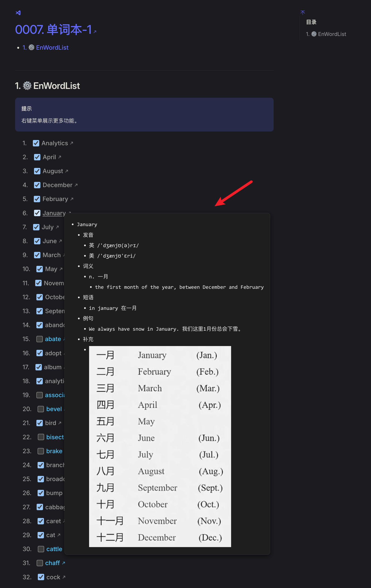Image resolution: width=371 pixels, height=588 pixels.
Task: Click the abate word link
Action: pyautogui.click(x=53, y=339)
